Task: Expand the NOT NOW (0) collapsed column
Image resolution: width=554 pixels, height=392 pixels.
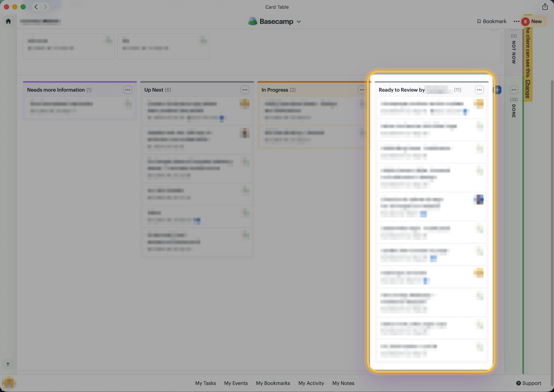Action: (x=514, y=49)
